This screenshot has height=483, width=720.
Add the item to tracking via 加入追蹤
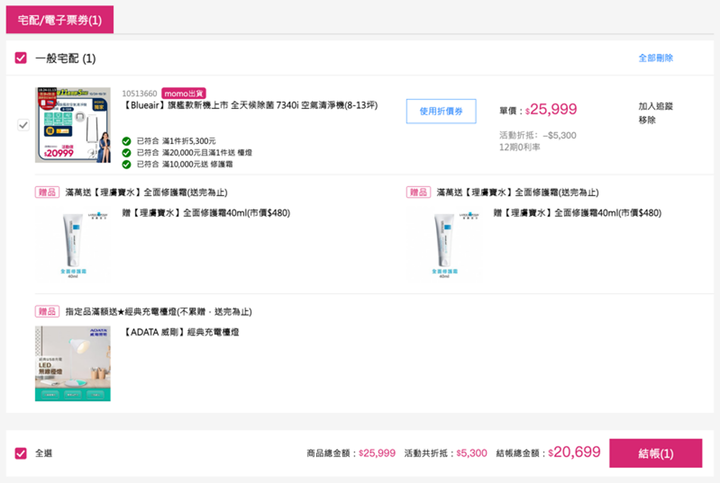coord(655,106)
